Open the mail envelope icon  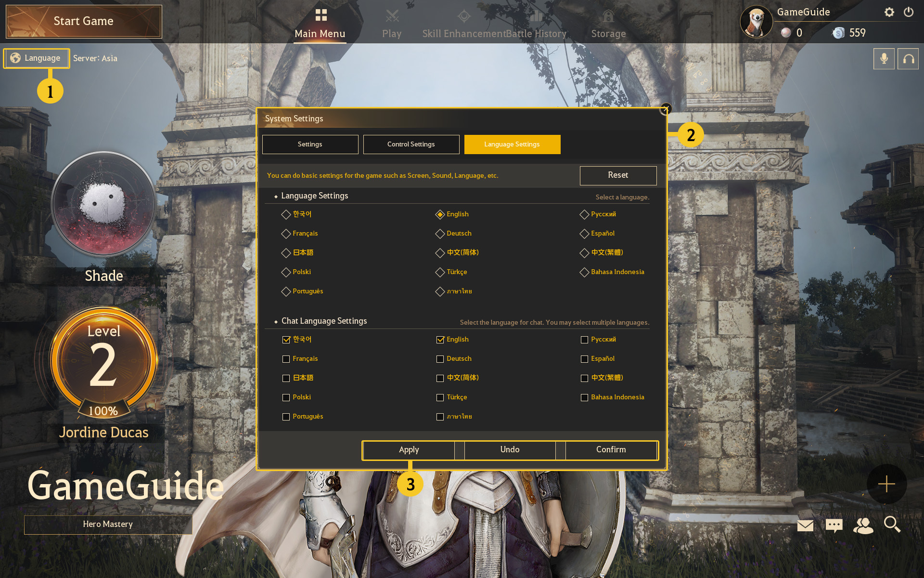(x=805, y=525)
